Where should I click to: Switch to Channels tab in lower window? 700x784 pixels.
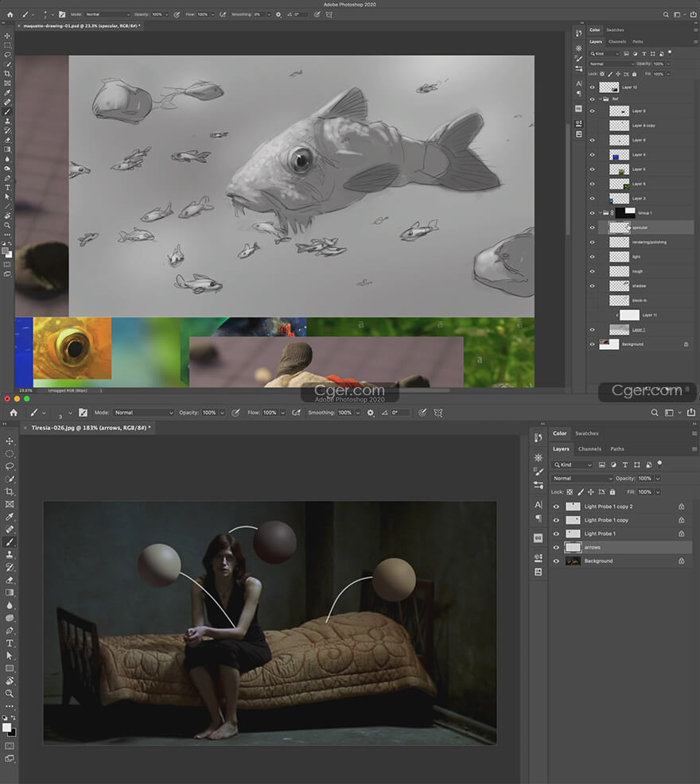click(x=589, y=449)
